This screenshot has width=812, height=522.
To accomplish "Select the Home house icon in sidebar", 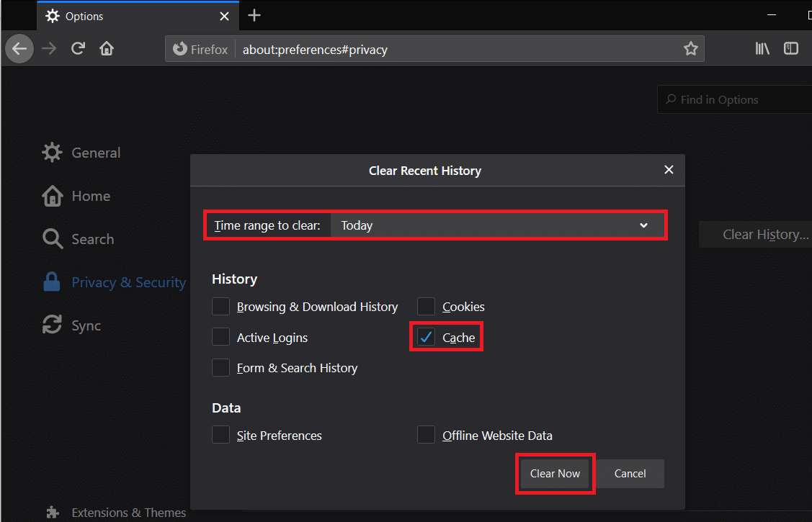I will pos(51,195).
